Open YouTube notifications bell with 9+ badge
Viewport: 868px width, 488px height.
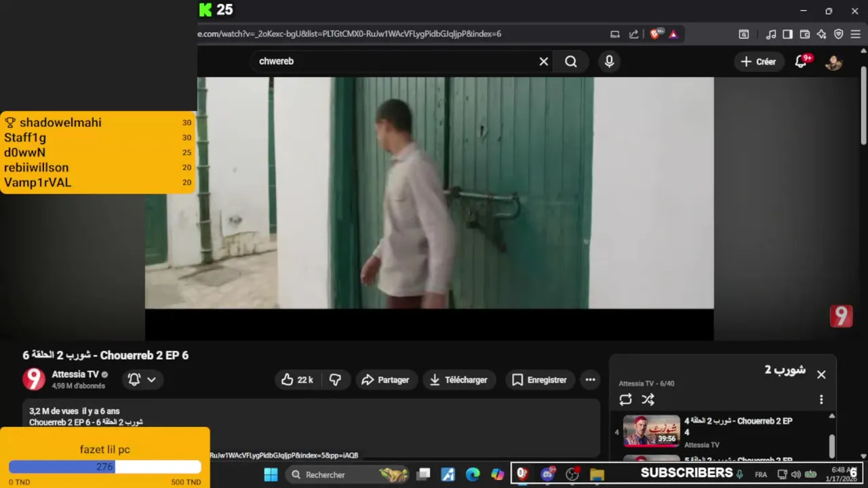(x=801, y=61)
